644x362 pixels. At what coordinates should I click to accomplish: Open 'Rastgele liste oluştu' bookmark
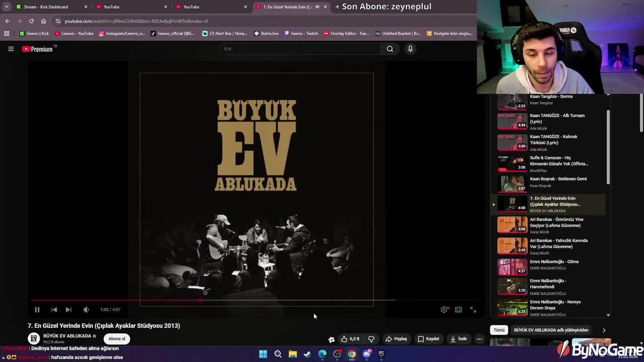449,34
